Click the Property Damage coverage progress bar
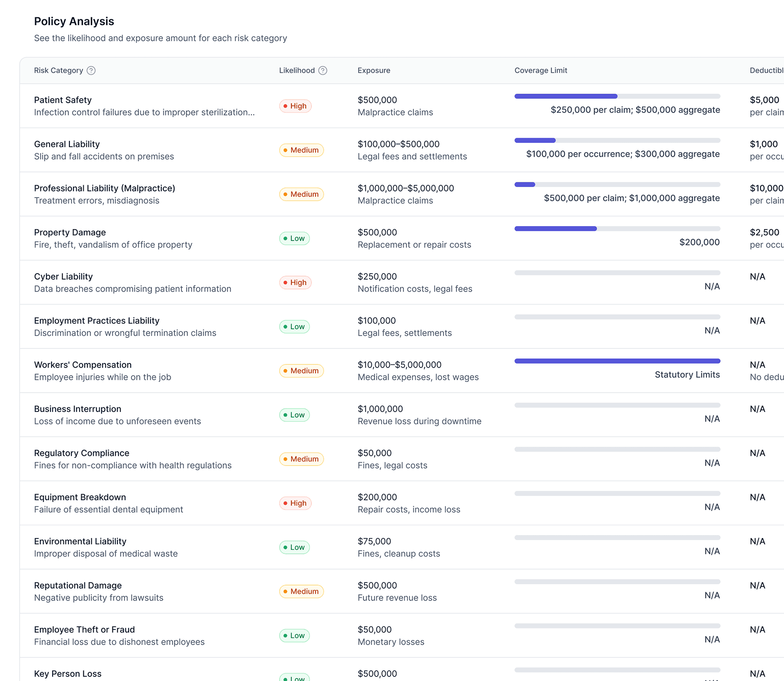 pos(617,229)
